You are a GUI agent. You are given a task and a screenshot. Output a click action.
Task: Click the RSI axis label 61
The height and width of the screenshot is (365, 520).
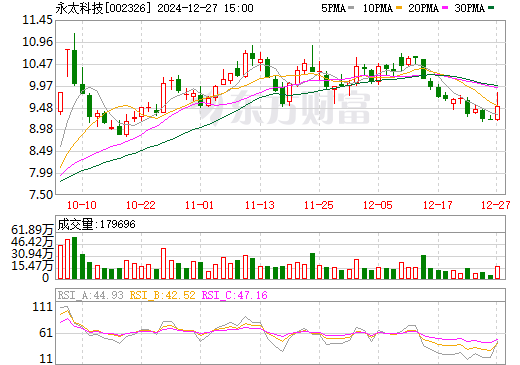click(46, 333)
